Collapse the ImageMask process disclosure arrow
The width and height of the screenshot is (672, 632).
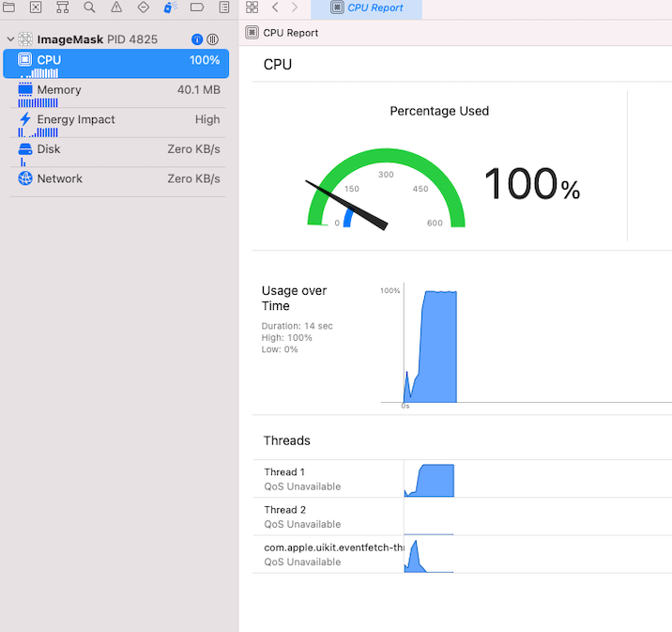pos(10,39)
